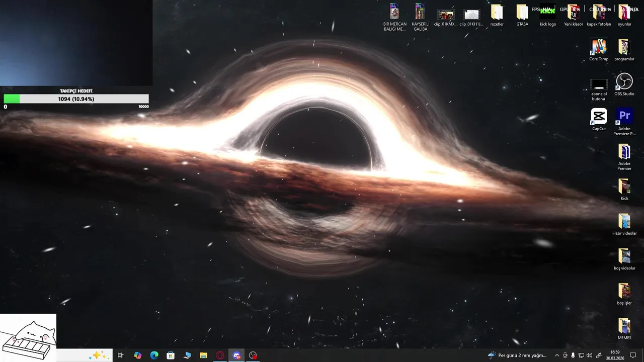Open the Adobe Premier folder
Screen dimensions: 644x362
(624, 157)
